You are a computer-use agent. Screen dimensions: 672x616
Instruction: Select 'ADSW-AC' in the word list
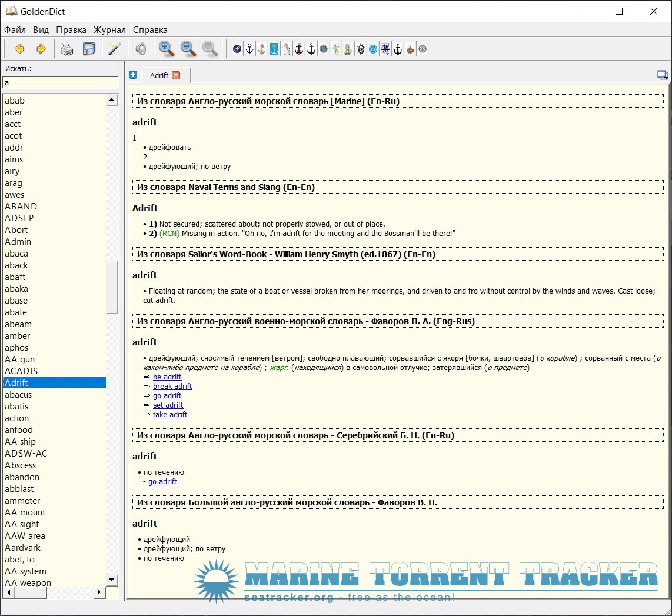pyautogui.click(x=54, y=453)
